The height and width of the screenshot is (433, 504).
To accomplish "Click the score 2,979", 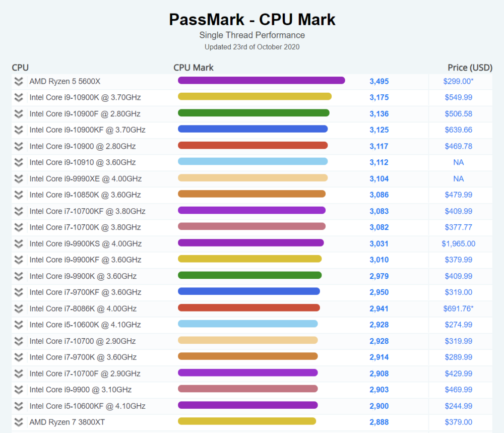I will coord(379,276).
